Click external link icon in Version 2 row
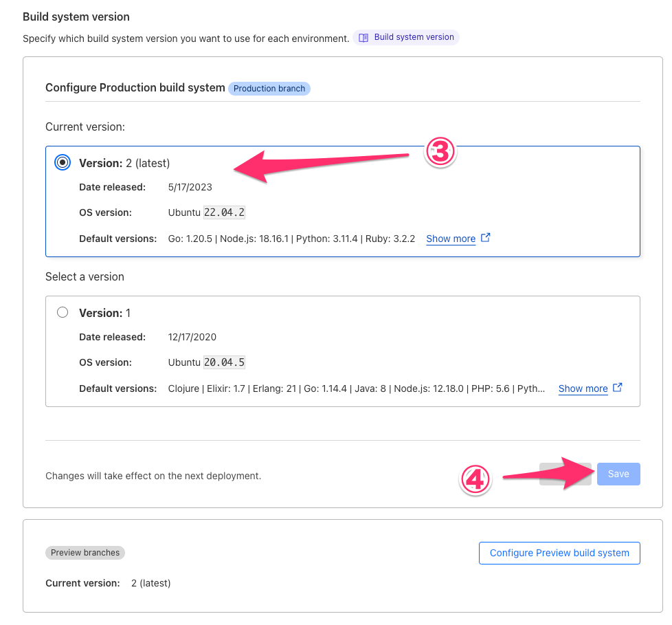Screen dimensions: 672x625 click(x=485, y=238)
